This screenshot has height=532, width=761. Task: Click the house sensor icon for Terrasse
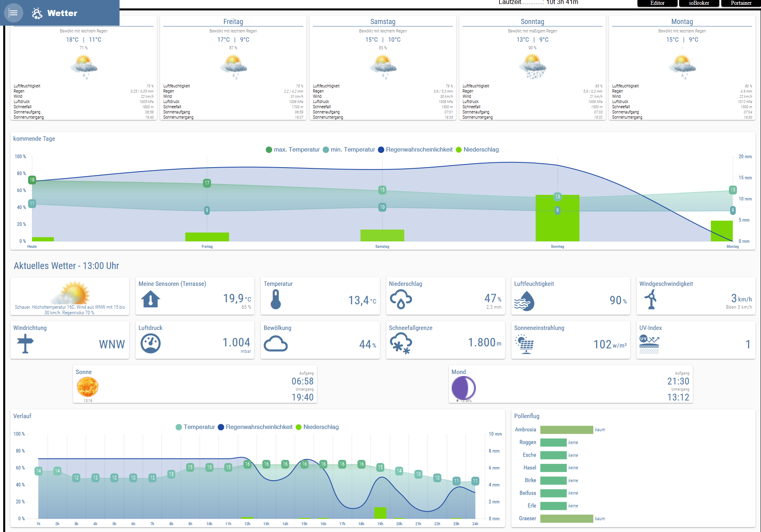pyautogui.click(x=150, y=299)
